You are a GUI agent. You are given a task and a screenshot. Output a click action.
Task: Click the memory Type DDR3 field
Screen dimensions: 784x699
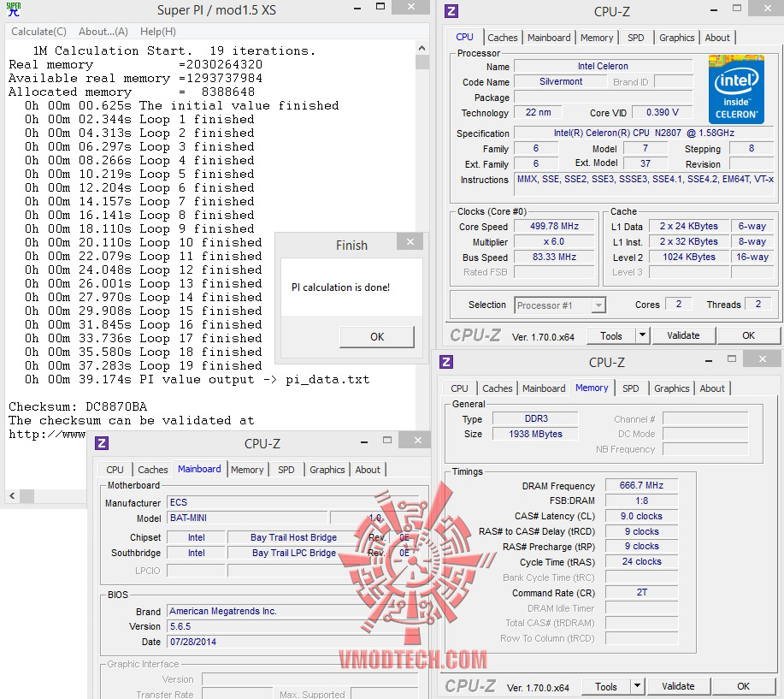point(536,418)
